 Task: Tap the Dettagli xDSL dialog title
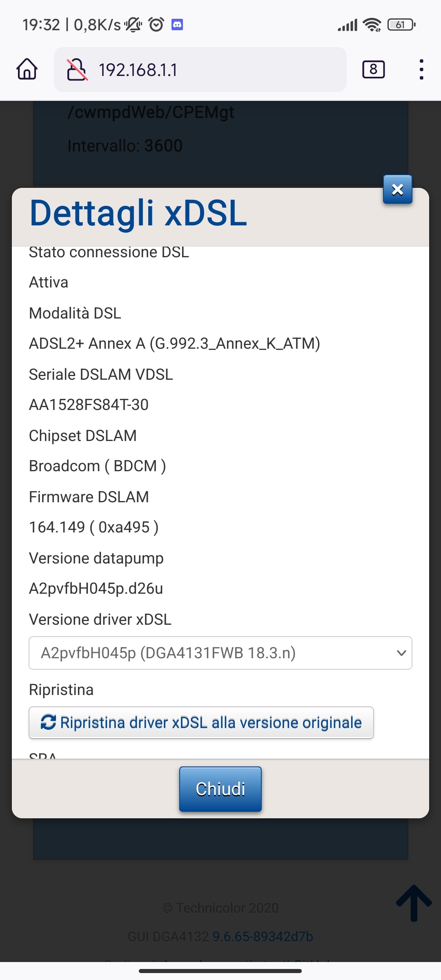138,213
